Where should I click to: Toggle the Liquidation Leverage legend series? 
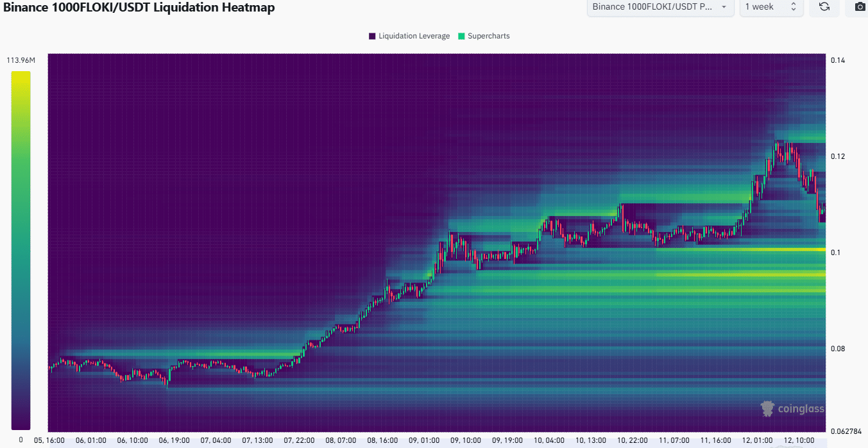tap(409, 36)
